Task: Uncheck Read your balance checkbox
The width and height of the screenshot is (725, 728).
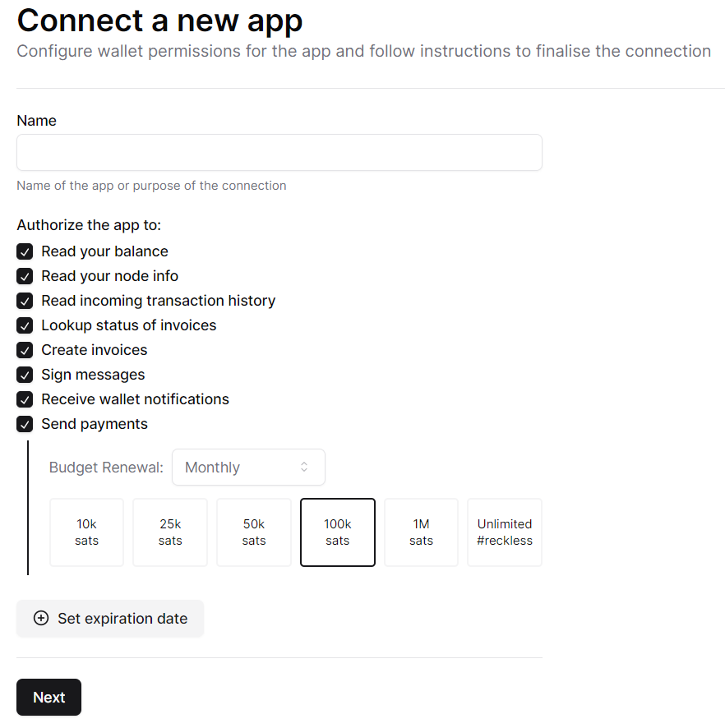Action: pos(25,251)
